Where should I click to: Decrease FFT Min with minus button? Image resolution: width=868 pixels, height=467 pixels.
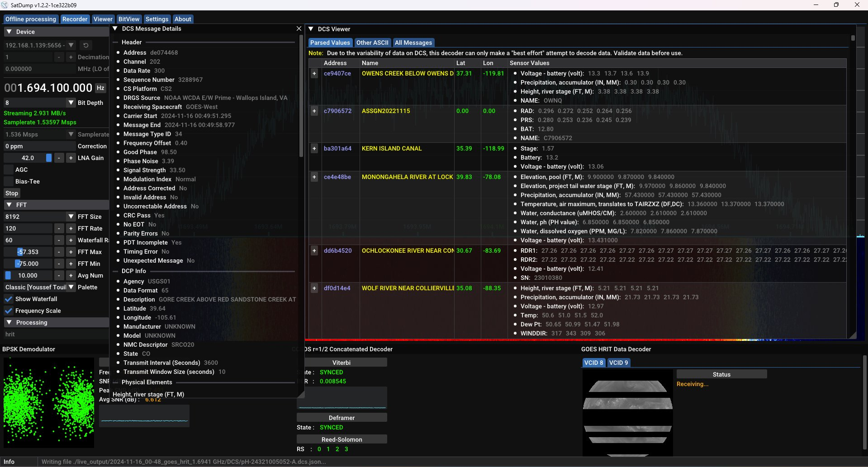(x=59, y=264)
